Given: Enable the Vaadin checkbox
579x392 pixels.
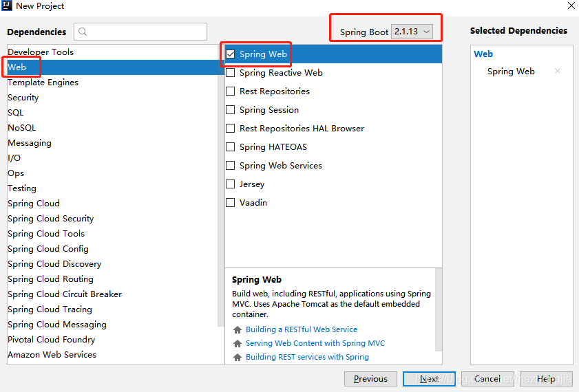Looking at the screenshot, I should click(x=231, y=202).
